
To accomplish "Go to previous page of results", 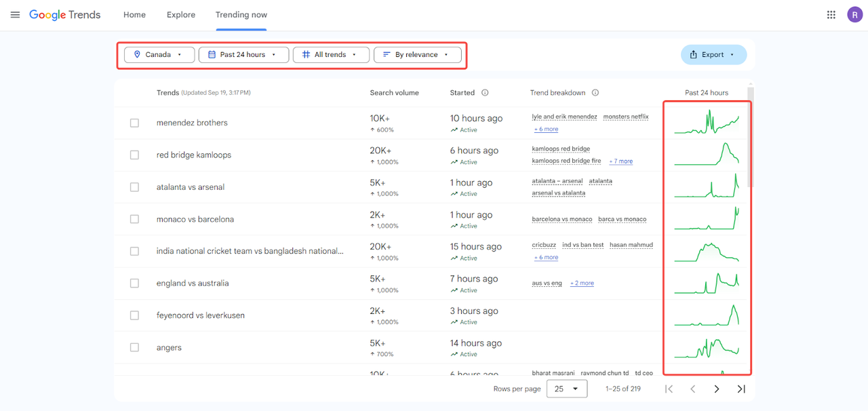I will coord(693,389).
